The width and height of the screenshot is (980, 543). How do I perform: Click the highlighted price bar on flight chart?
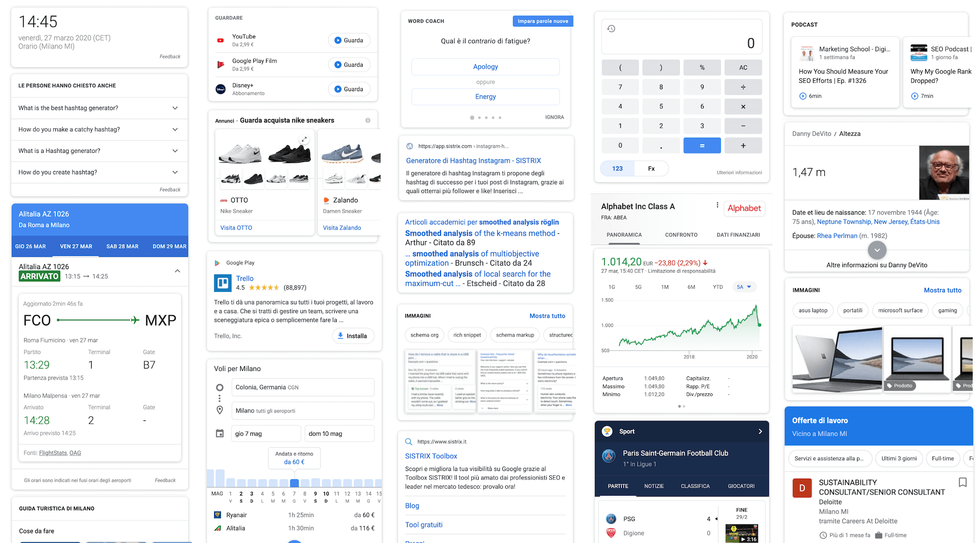tap(294, 483)
